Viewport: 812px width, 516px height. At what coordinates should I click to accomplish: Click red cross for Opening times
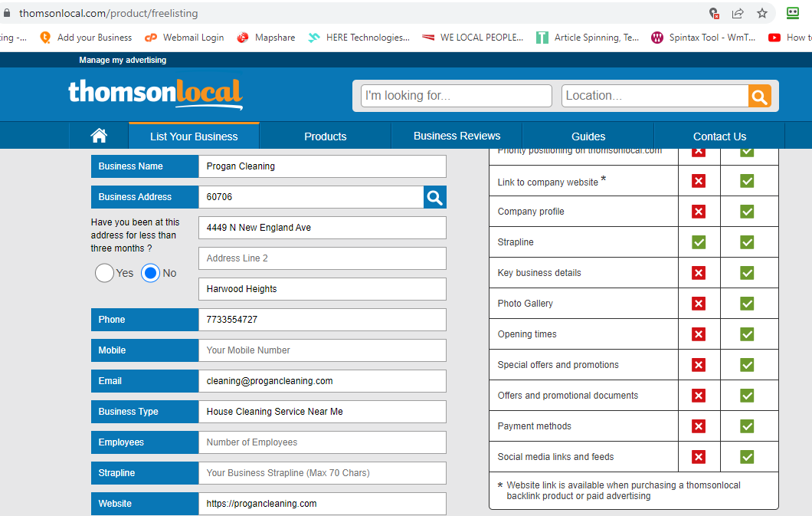tap(699, 334)
